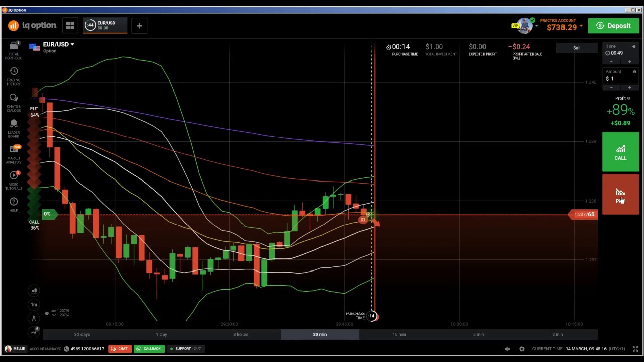Open the practice account balance dropdown
644x362 pixels.
point(581,27)
